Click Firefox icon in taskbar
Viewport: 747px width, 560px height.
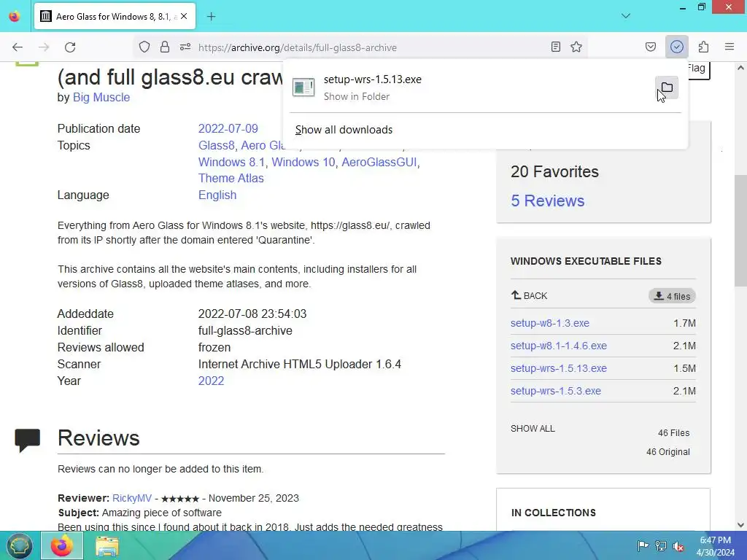[x=62, y=545]
